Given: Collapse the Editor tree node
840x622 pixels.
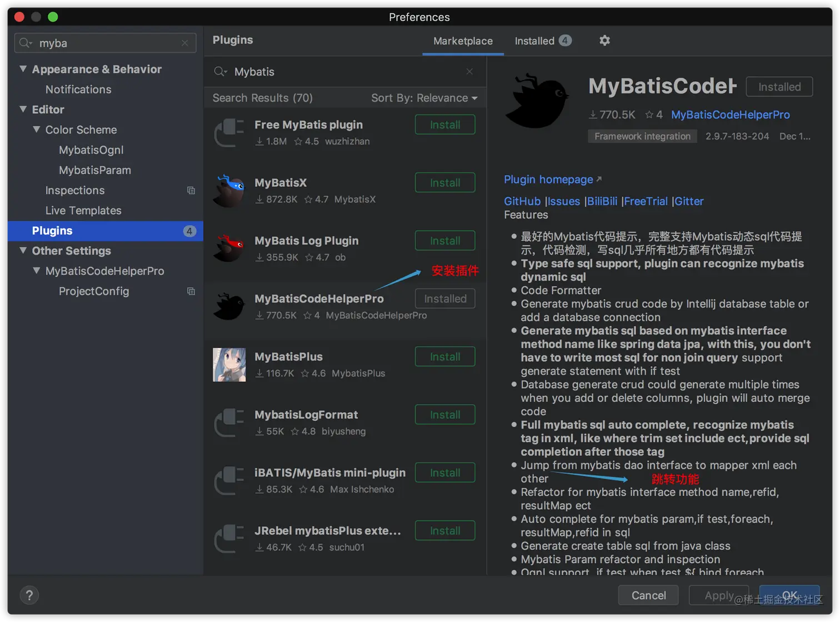Looking at the screenshot, I should 23,110.
